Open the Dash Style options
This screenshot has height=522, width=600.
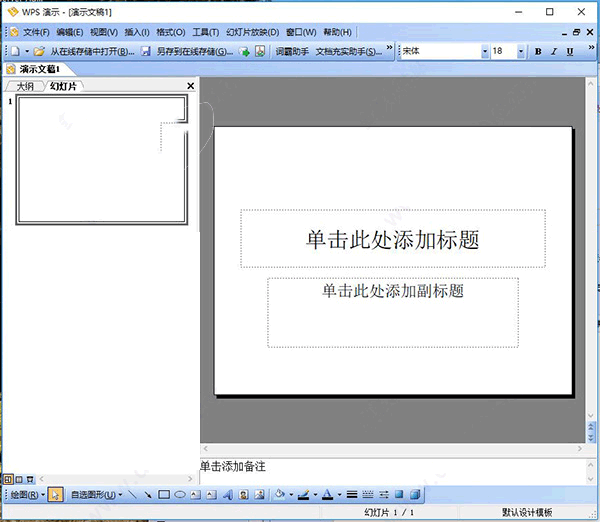click(368, 495)
